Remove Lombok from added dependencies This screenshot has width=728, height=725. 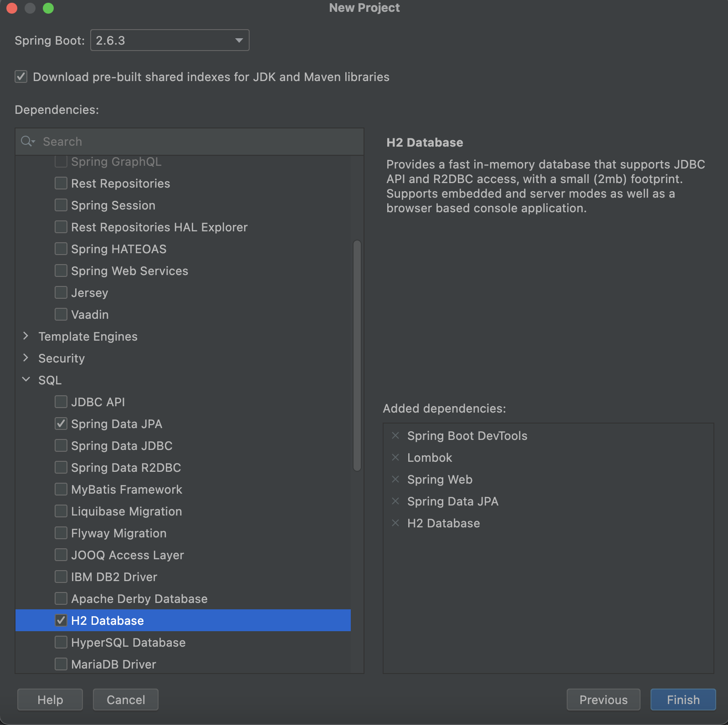point(395,457)
